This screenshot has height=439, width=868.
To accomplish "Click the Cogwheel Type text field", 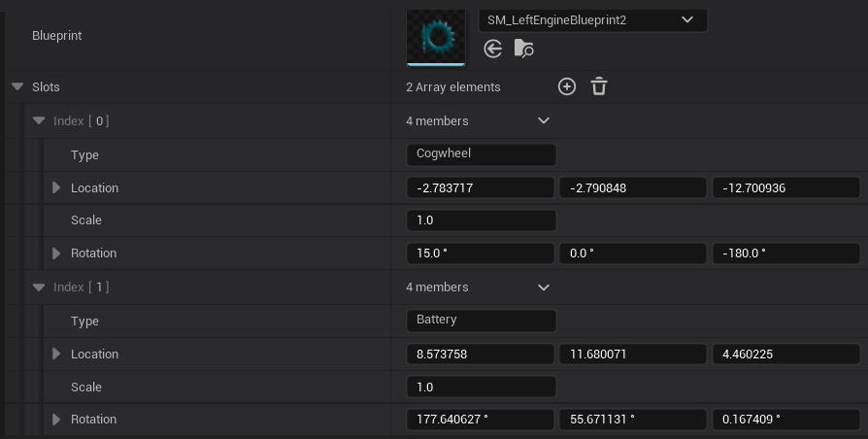I will tap(481, 154).
